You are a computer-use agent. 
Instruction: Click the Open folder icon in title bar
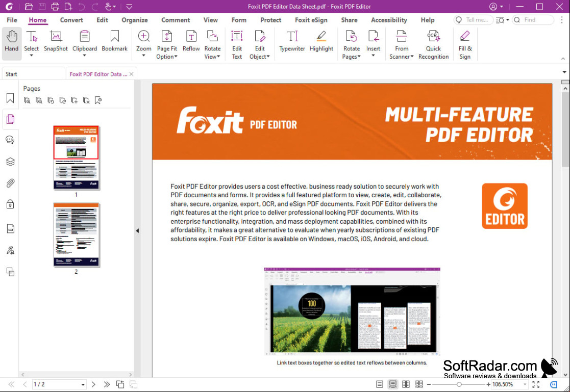pyautogui.click(x=29, y=7)
